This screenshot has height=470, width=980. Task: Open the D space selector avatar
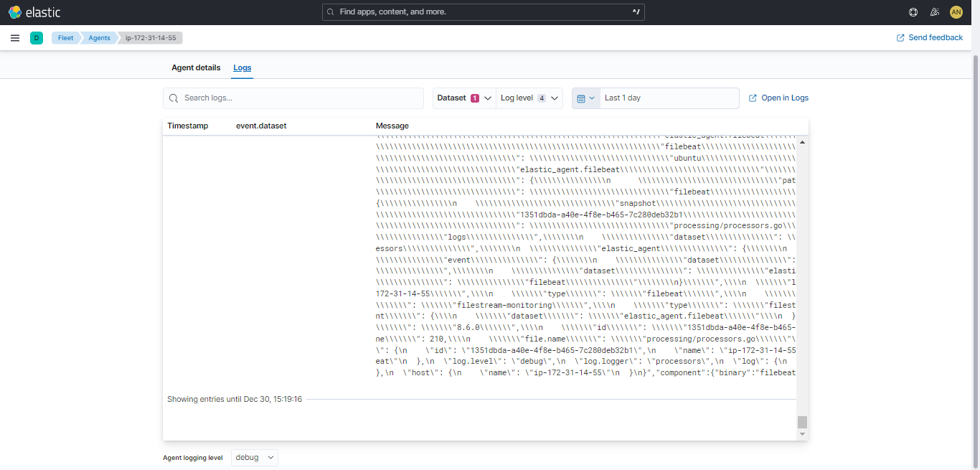point(37,38)
